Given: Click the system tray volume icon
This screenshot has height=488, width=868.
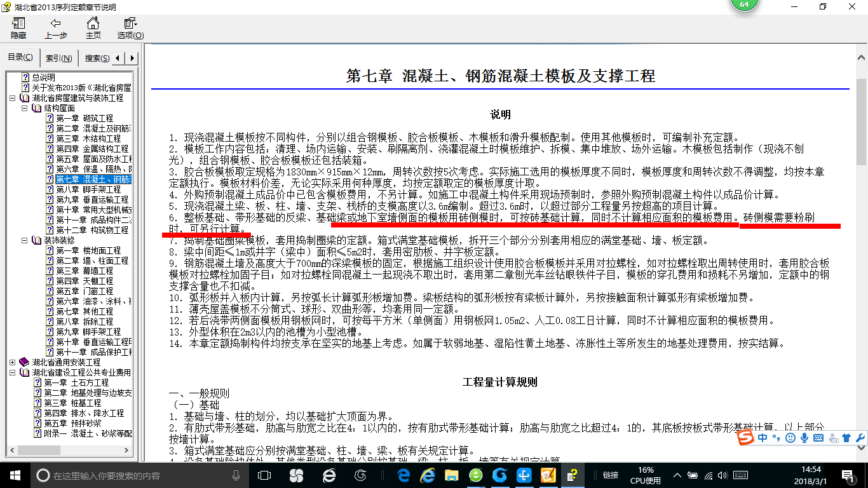Looking at the screenshot, I should pyautogui.click(x=724, y=475).
